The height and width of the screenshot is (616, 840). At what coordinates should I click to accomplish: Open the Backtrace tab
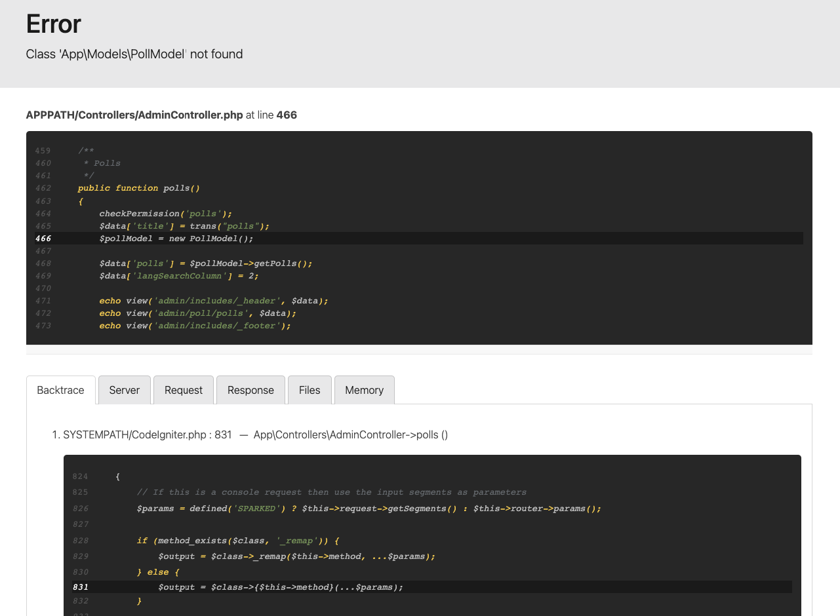(x=61, y=390)
